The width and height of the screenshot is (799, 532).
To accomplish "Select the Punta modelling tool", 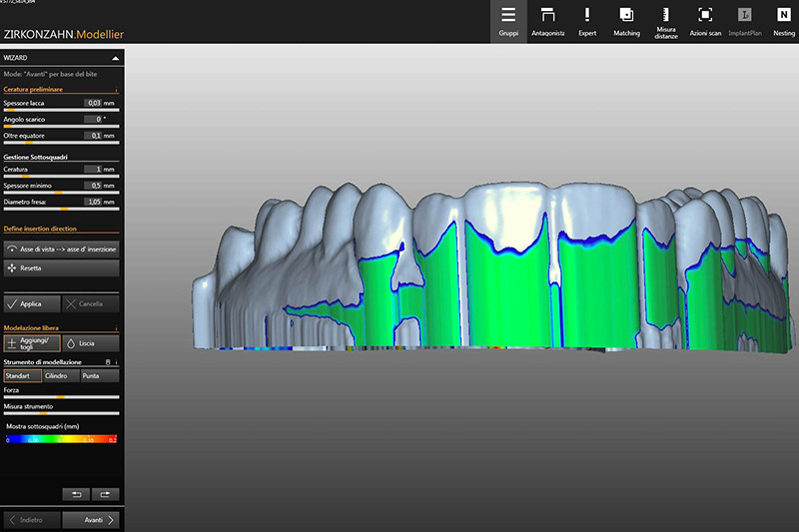I will point(99,376).
